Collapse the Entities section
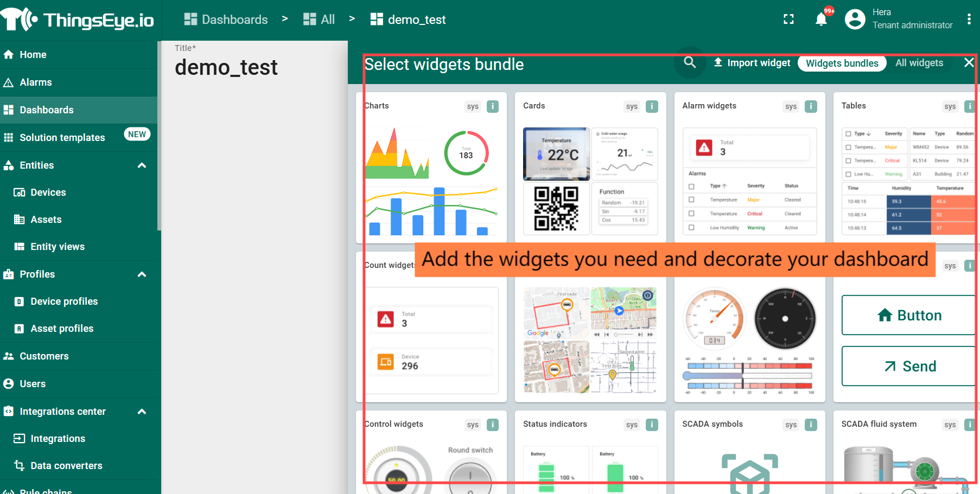The image size is (980, 494). click(142, 165)
